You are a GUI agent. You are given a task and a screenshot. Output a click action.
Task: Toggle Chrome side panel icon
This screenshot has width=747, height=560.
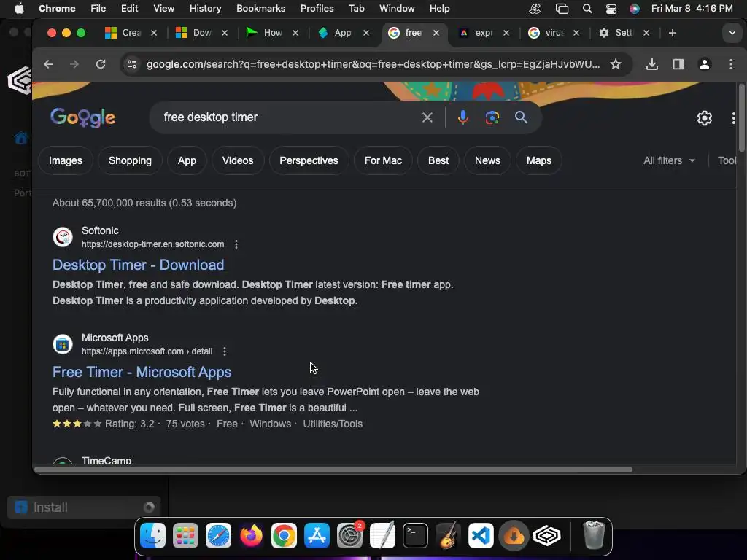coord(678,64)
